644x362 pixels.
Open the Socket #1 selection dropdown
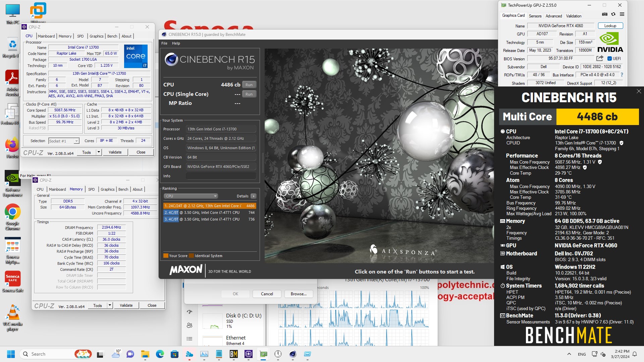[x=64, y=141]
